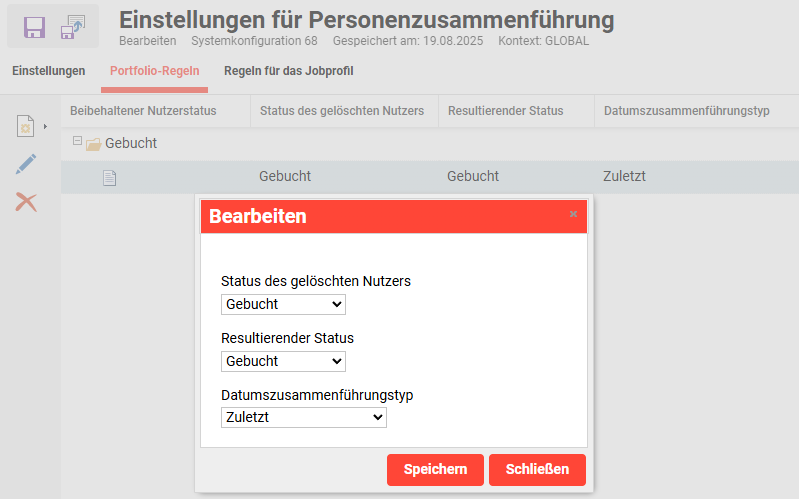Click the new rule icon in sidebar

[x=25, y=127]
